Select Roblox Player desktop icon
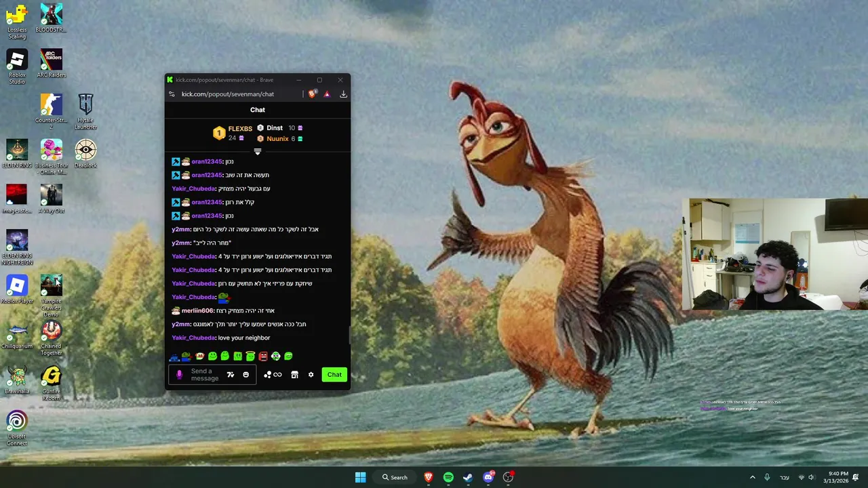This screenshot has height=488, width=868. coord(17,289)
